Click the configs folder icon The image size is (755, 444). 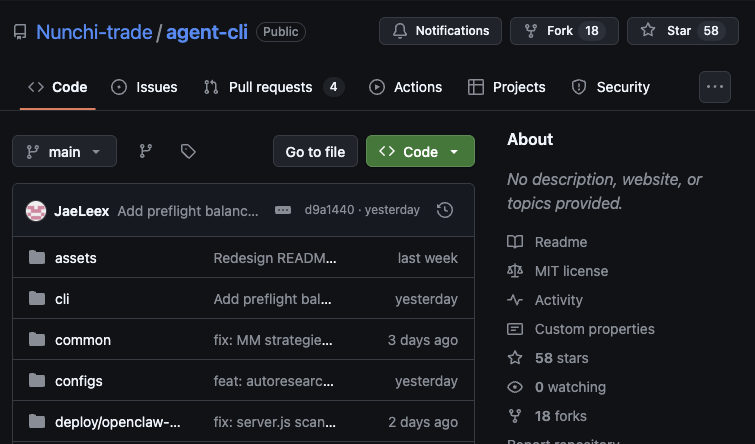pos(37,380)
